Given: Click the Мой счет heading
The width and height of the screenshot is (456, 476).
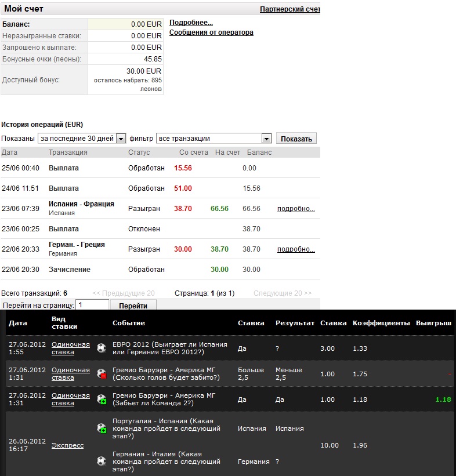Looking at the screenshot, I should pyautogui.click(x=23, y=9).
